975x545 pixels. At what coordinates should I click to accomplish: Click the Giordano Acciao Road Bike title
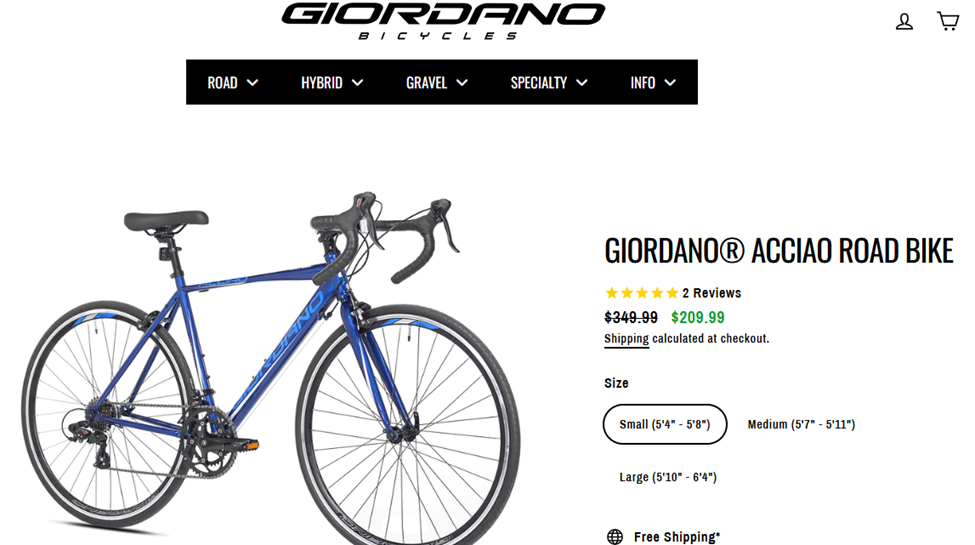point(779,251)
